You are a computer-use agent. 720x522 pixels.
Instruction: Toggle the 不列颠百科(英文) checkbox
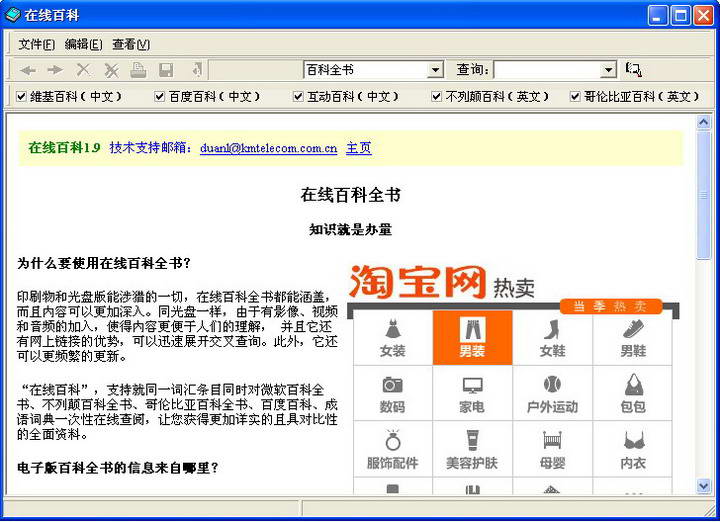click(437, 97)
